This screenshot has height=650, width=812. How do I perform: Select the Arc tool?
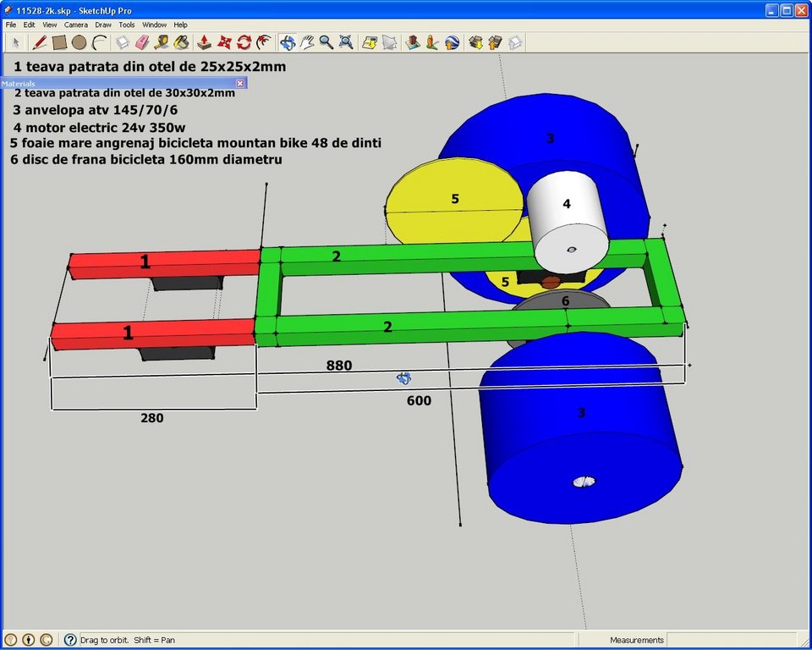pyautogui.click(x=99, y=42)
